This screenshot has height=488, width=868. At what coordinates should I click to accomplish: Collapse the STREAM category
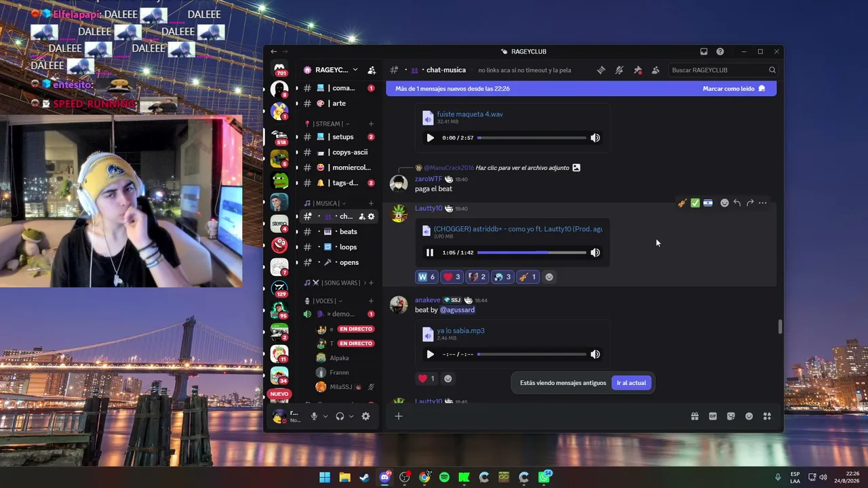(x=328, y=124)
